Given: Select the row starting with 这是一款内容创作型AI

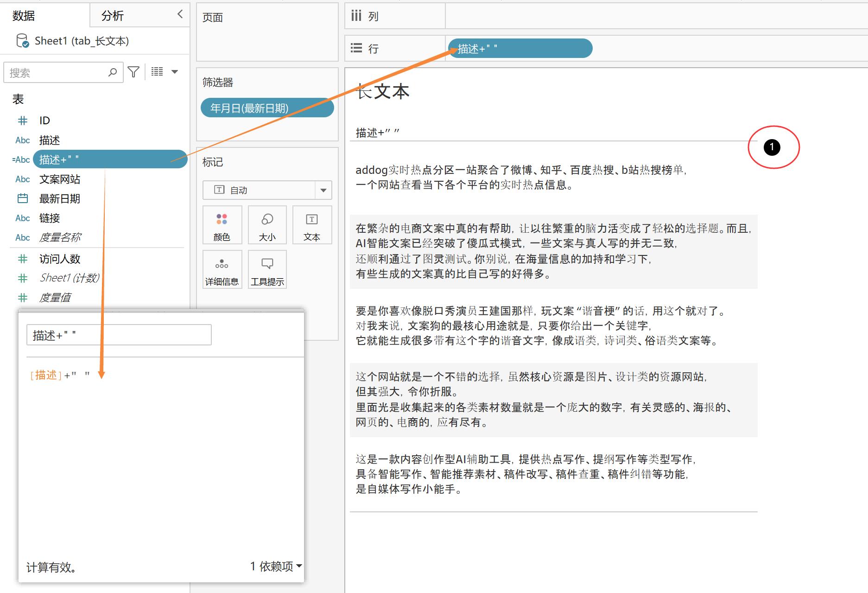Looking at the screenshot, I should coord(553,474).
